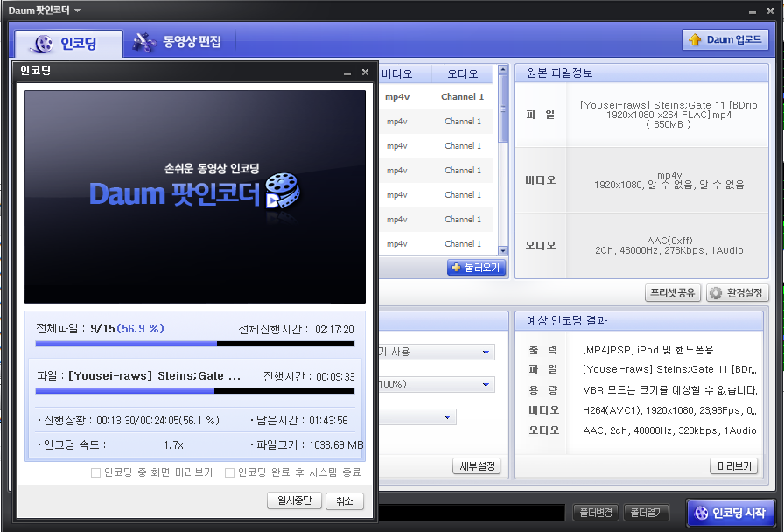Open the 프리셋공유 button
Image resolution: width=784 pixels, height=532 pixels.
coord(673,292)
